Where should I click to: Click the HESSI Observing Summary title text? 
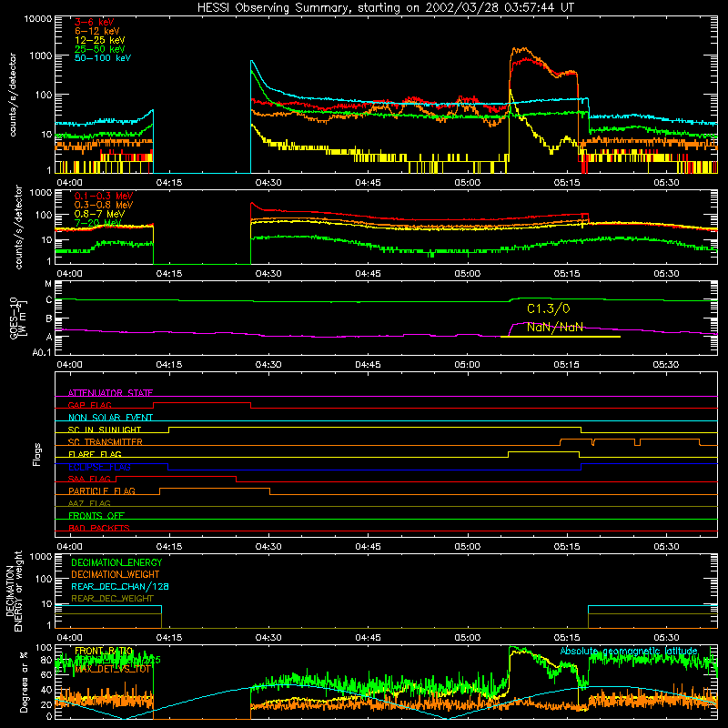click(x=385, y=7)
